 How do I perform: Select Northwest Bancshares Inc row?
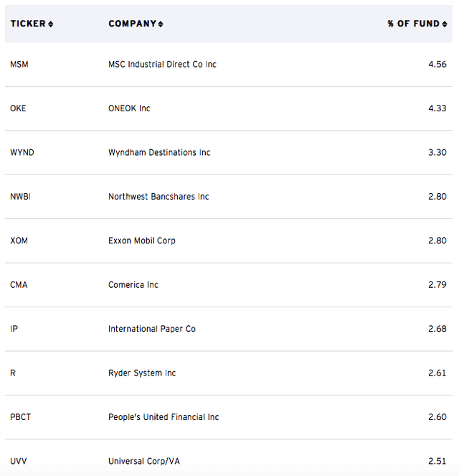(x=158, y=197)
